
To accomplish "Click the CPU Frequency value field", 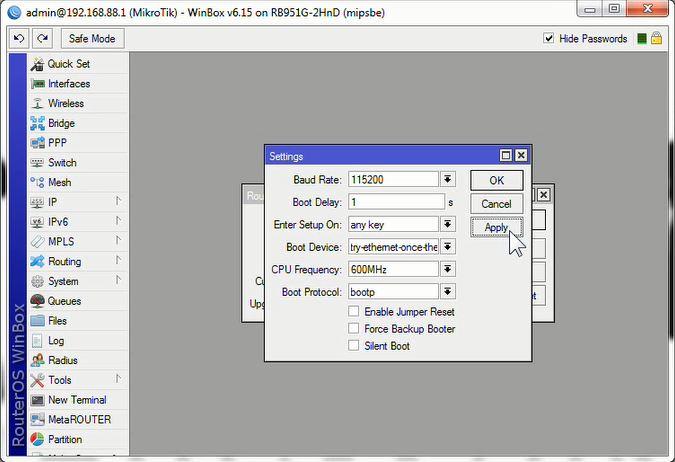I will [393, 269].
